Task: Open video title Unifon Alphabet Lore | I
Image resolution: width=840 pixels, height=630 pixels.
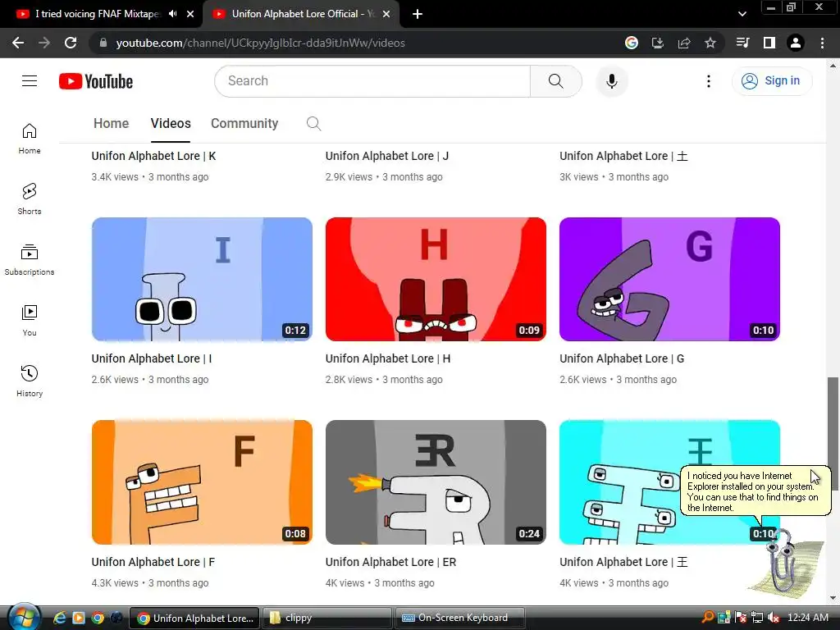Action: click(152, 358)
